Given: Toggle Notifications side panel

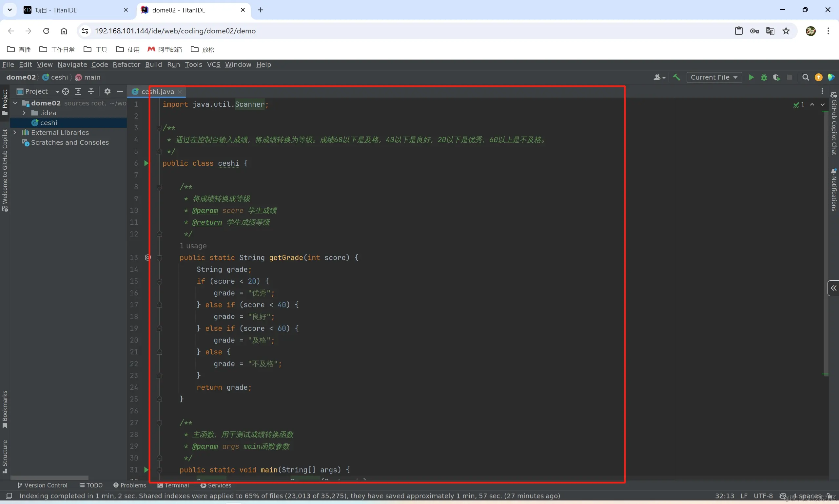Looking at the screenshot, I should 834,190.
